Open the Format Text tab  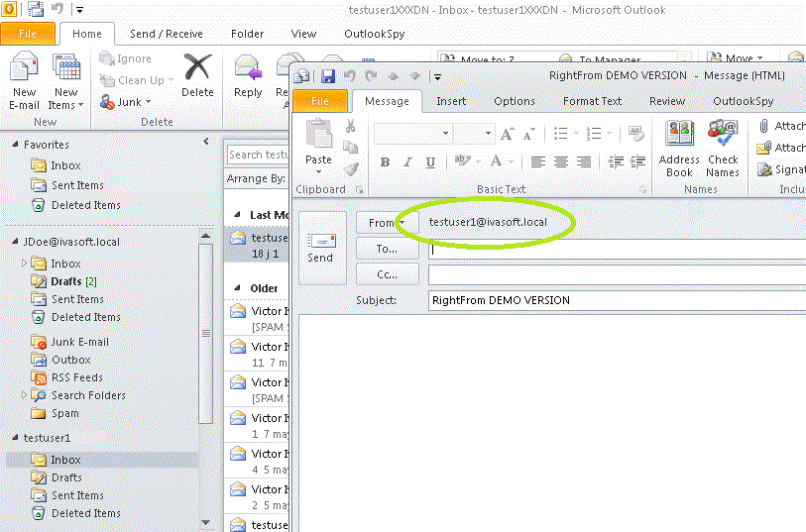point(592,101)
